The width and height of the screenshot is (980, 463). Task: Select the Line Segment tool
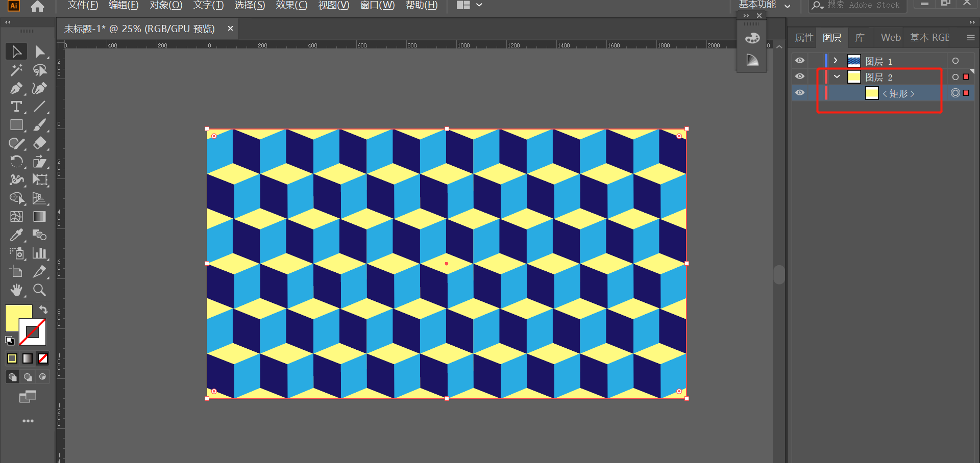tap(40, 107)
